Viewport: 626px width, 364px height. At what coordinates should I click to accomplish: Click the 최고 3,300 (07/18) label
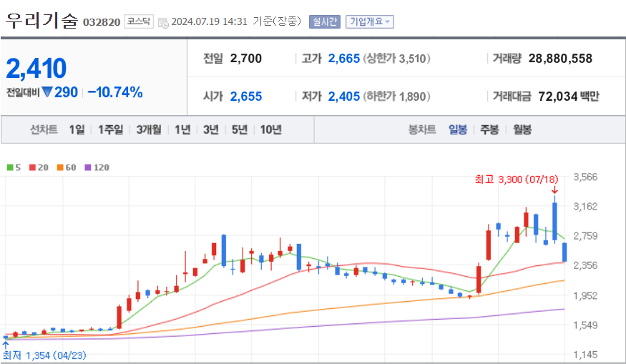pos(517,179)
